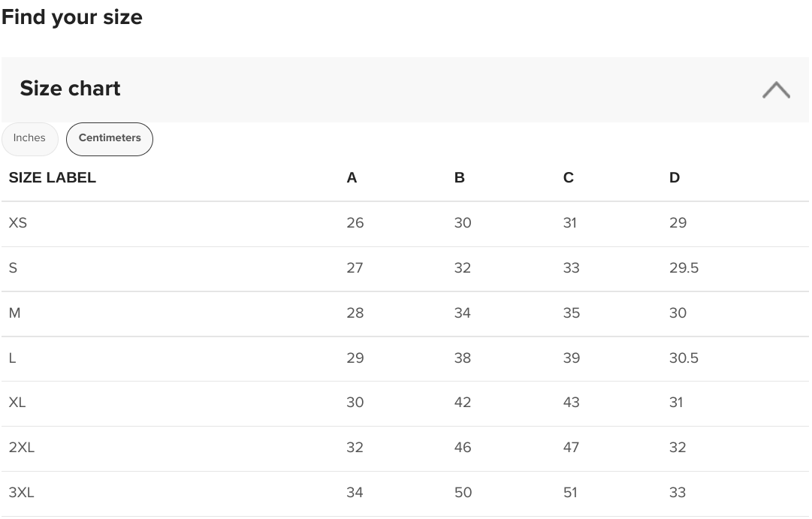
Task: Click column header C
Action: click(568, 178)
